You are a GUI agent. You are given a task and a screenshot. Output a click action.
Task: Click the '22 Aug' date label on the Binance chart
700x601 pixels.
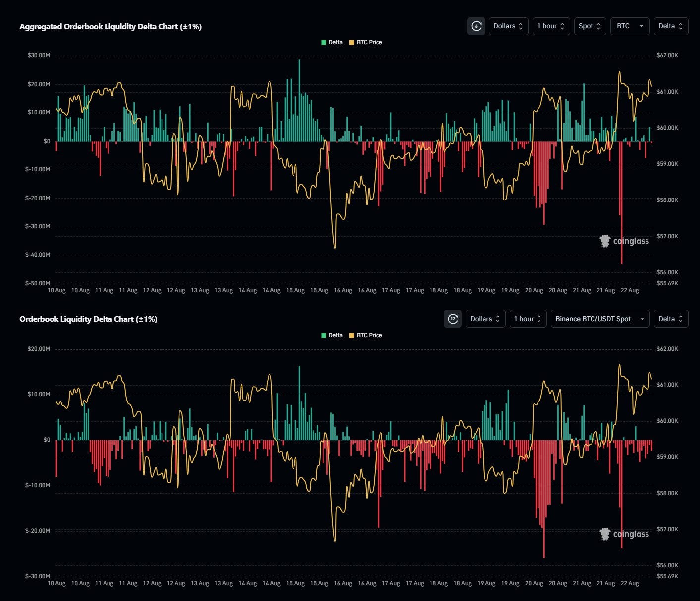point(630,583)
